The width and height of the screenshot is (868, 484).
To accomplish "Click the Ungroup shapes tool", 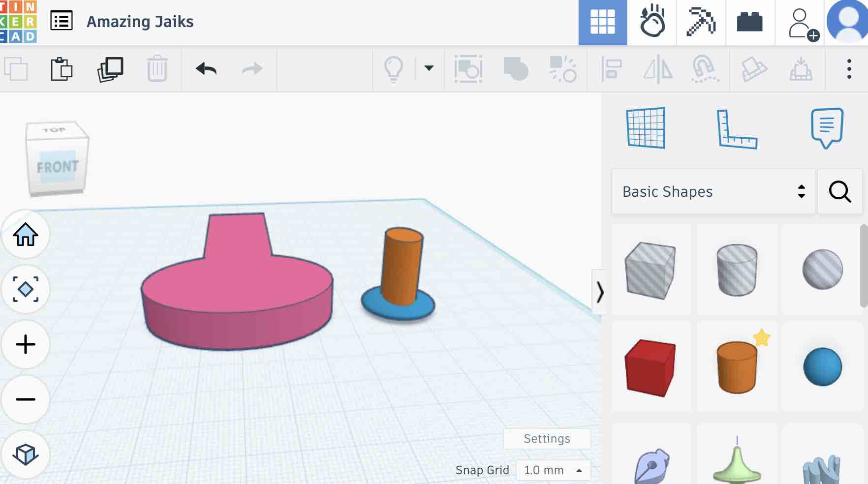I will click(563, 69).
